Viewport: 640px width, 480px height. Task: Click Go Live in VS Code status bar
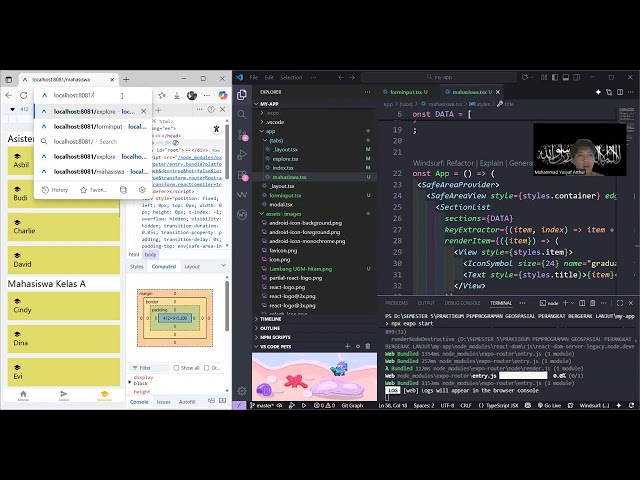click(x=549, y=405)
